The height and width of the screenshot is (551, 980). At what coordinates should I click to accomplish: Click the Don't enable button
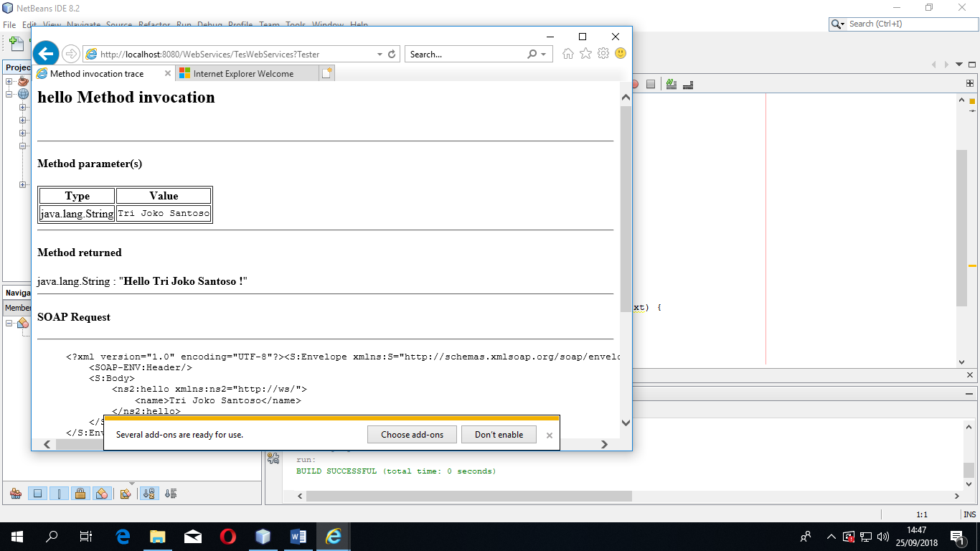click(499, 435)
